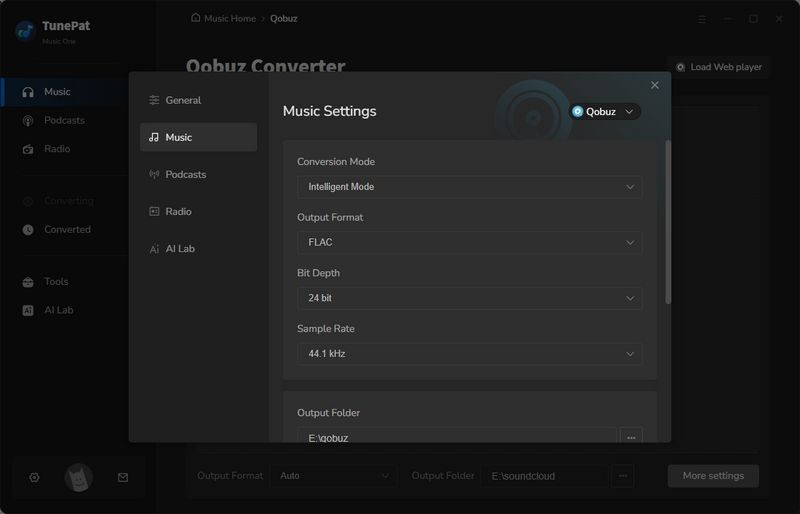Click the hamburger menu icon in title bar
This screenshot has width=800, height=514.
(x=702, y=18)
